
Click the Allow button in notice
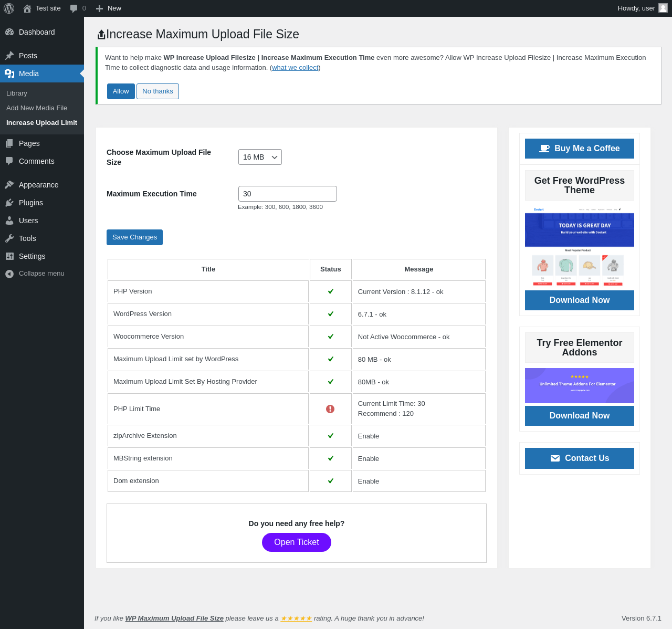coord(121,91)
